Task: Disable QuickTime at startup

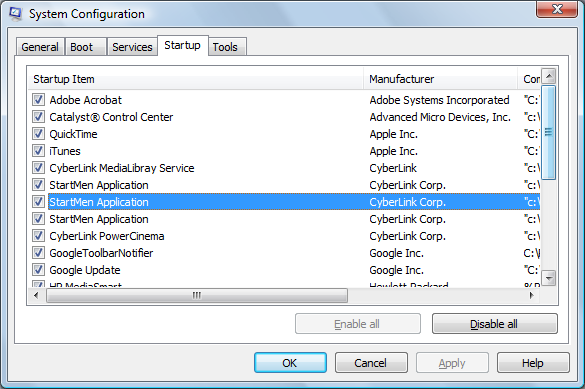Action: click(38, 134)
